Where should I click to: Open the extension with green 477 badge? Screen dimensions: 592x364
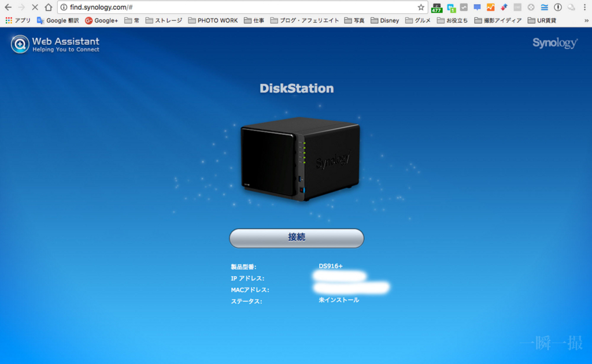pos(437,8)
